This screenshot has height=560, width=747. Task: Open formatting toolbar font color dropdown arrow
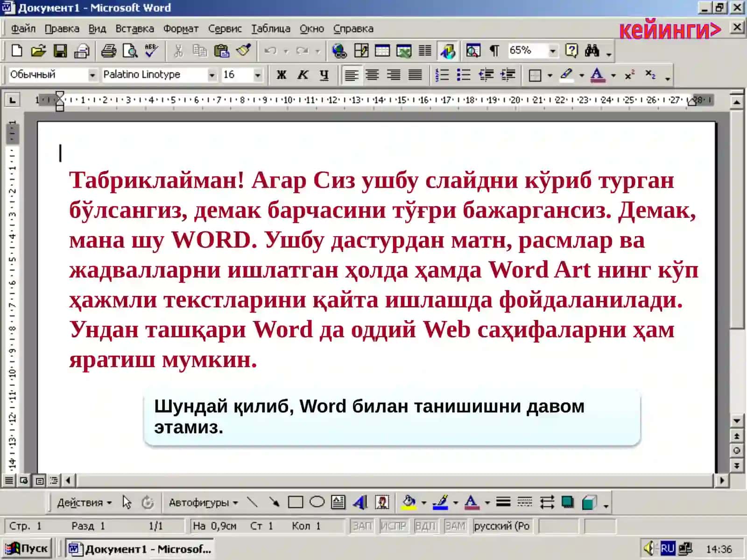[x=613, y=75]
